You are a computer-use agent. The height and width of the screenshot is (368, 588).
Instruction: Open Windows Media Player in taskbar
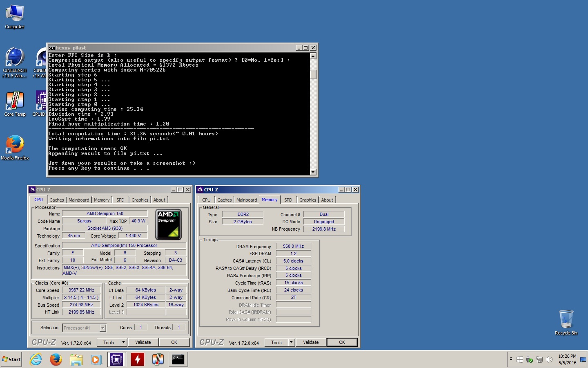96,359
